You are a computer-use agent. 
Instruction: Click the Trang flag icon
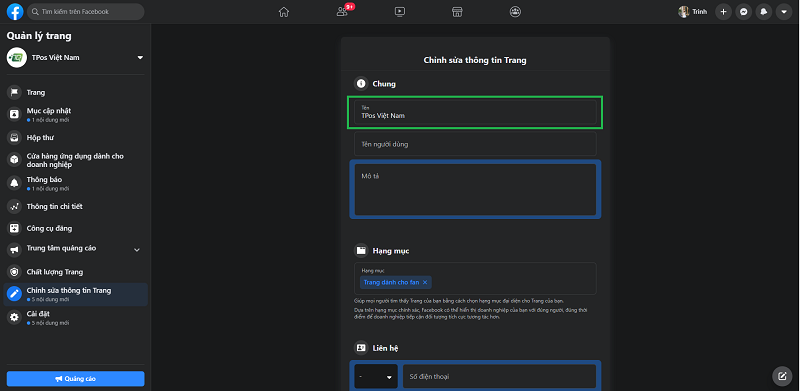pyautogui.click(x=14, y=92)
